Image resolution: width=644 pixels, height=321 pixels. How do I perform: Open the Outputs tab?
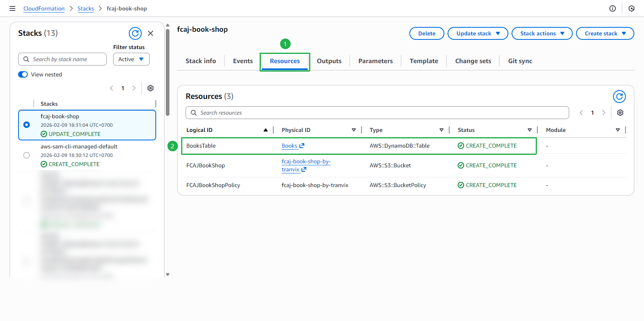point(329,61)
